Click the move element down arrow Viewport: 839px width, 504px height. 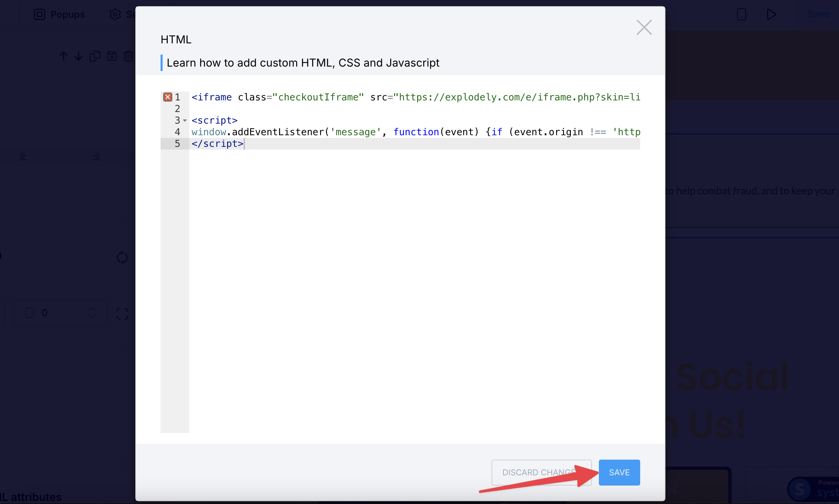pyautogui.click(x=79, y=56)
